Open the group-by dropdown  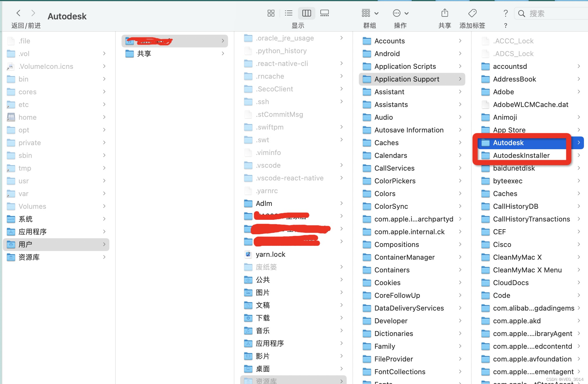click(370, 13)
